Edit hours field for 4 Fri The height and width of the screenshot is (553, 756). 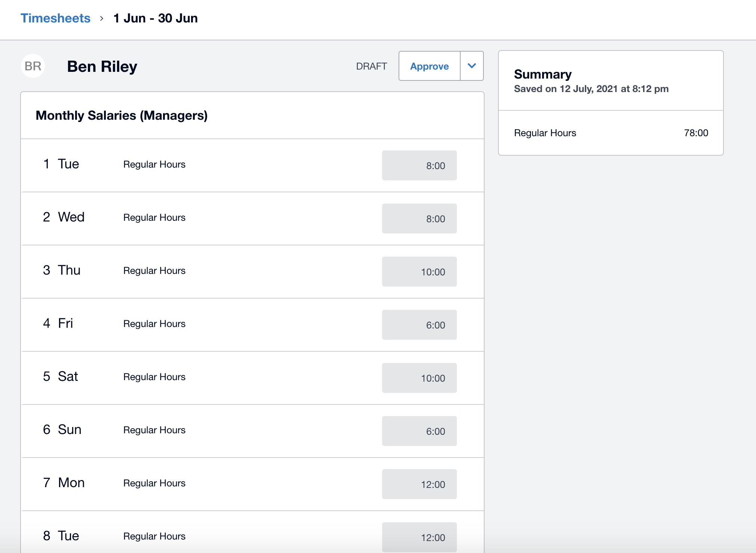tap(419, 325)
